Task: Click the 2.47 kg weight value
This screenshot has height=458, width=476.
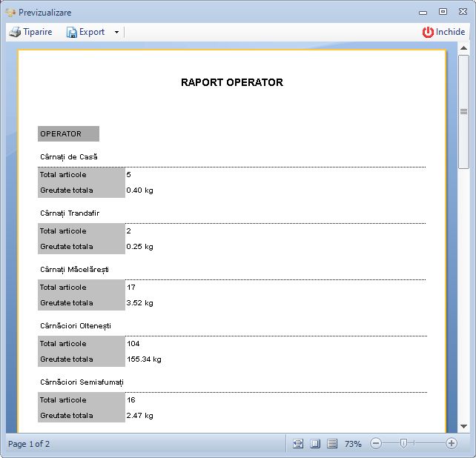Action: (139, 416)
